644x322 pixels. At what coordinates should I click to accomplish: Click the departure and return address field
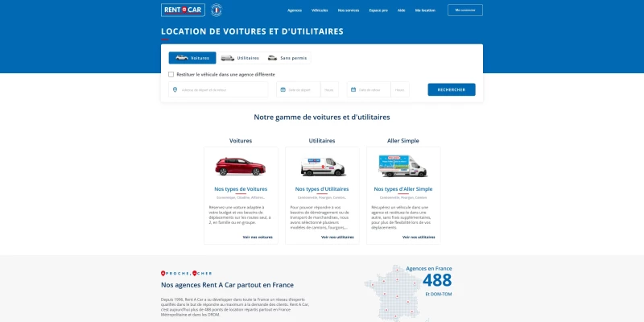[218, 89]
